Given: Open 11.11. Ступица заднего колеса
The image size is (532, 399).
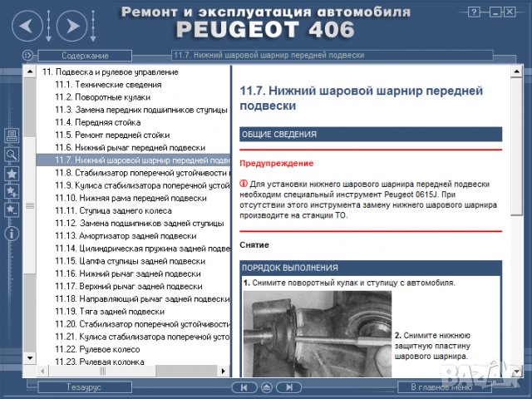Looking at the screenshot, I should (113, 210).
